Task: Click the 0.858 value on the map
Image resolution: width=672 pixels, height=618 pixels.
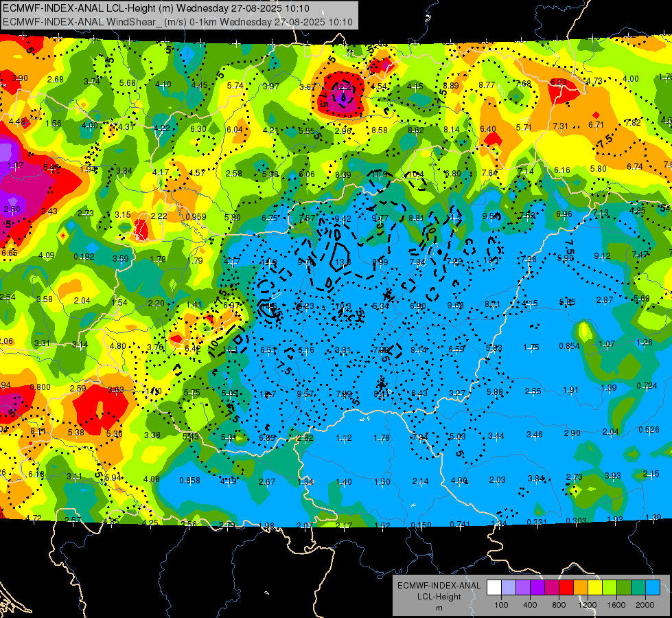Action: tap(190, 481)
